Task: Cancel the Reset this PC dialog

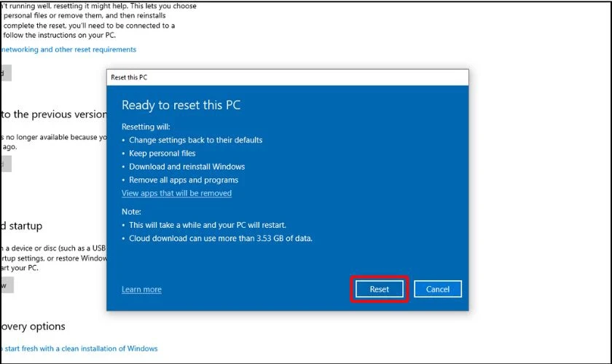Action: [438, 289]
